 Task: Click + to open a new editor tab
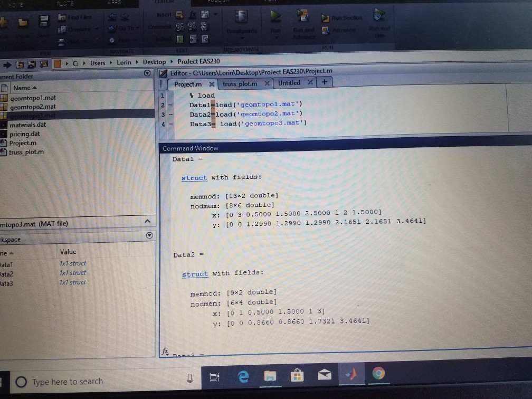(x=324, y=82)
